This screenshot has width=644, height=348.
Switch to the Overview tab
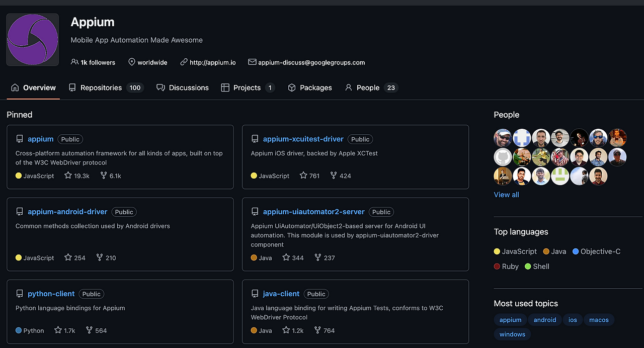33,88
